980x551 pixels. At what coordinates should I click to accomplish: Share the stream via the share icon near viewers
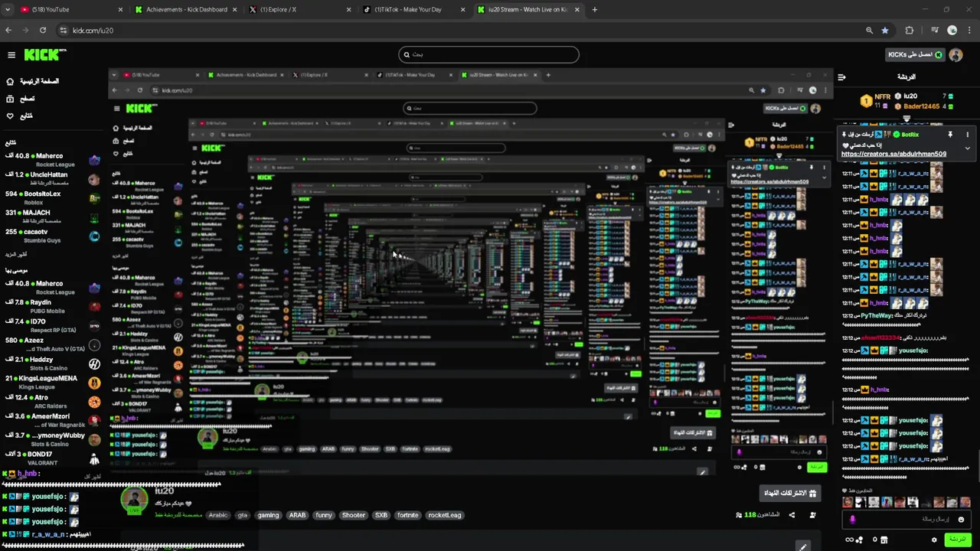(792, 515)
